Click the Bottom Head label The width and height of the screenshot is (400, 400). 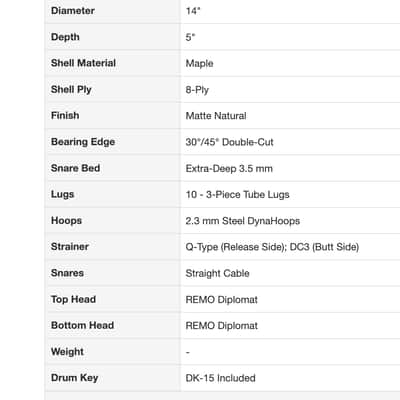(x=82, y=325)
